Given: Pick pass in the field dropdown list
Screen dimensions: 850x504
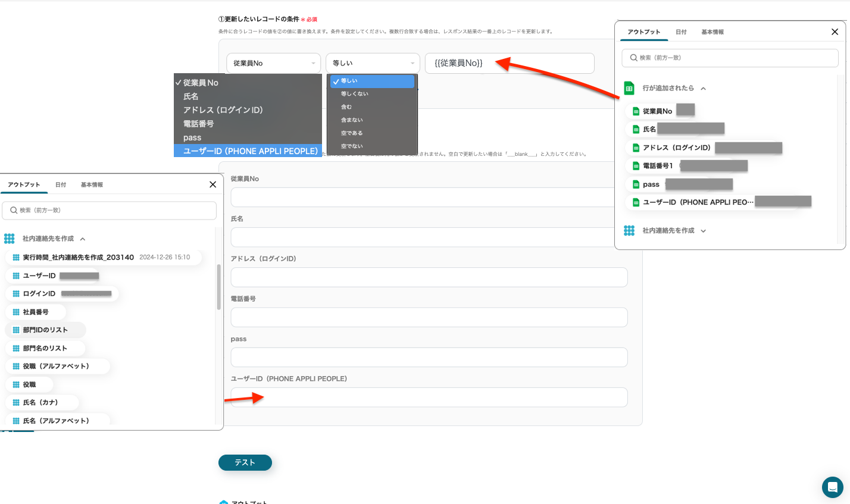Looking at the screenshot, I should coord(248,137).
